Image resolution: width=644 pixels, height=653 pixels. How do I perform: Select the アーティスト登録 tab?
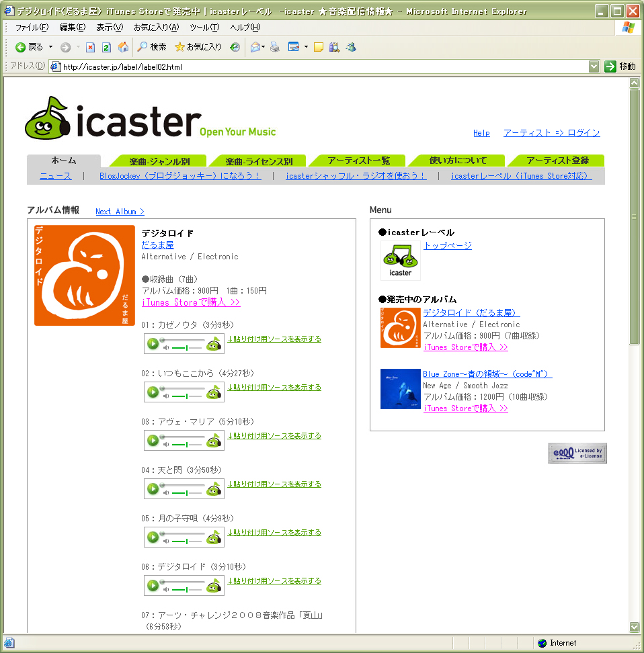click(x=557, y=161)
